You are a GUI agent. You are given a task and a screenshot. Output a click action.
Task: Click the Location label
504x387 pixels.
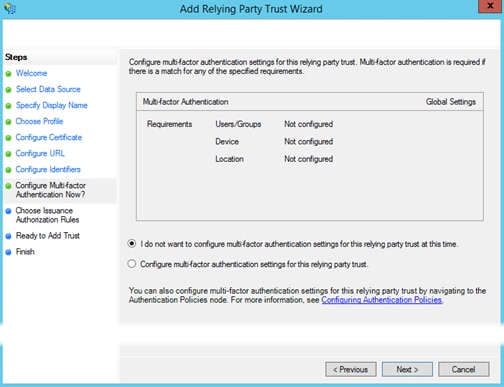pyautogui.click(x=229, y=159)
